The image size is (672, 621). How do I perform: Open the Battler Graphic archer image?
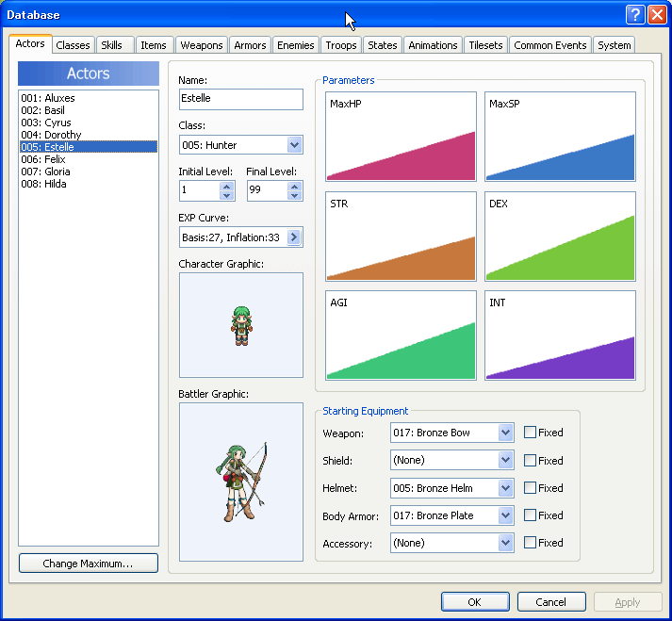coord(241,482)
